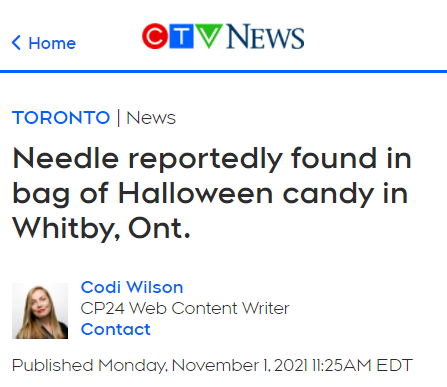This screenshot has height=387, width=447.
Task: Click the vertical separator between TORONTO and News
Action: [x=118, y=118]
